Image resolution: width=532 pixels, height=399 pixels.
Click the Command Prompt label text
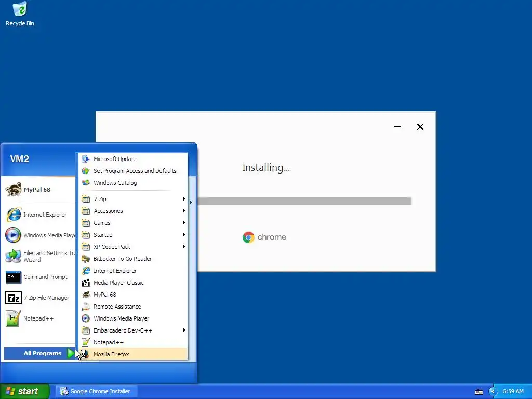[46, 277]
